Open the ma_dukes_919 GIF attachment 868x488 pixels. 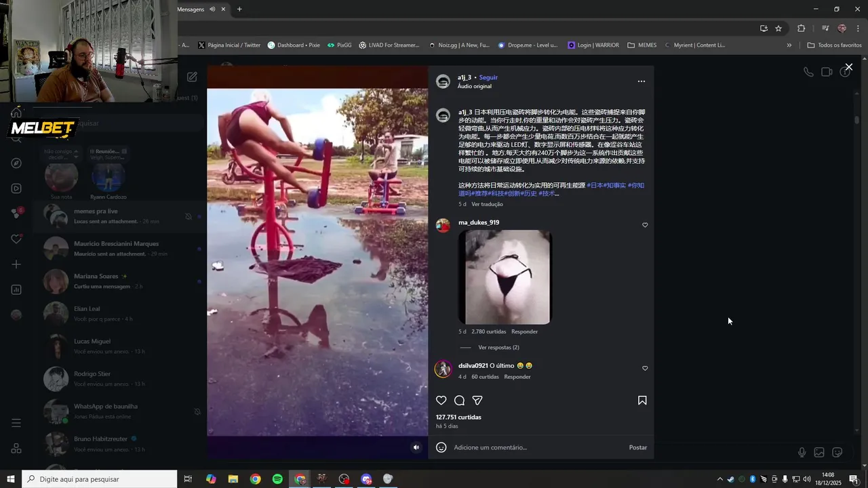(505, 277)
